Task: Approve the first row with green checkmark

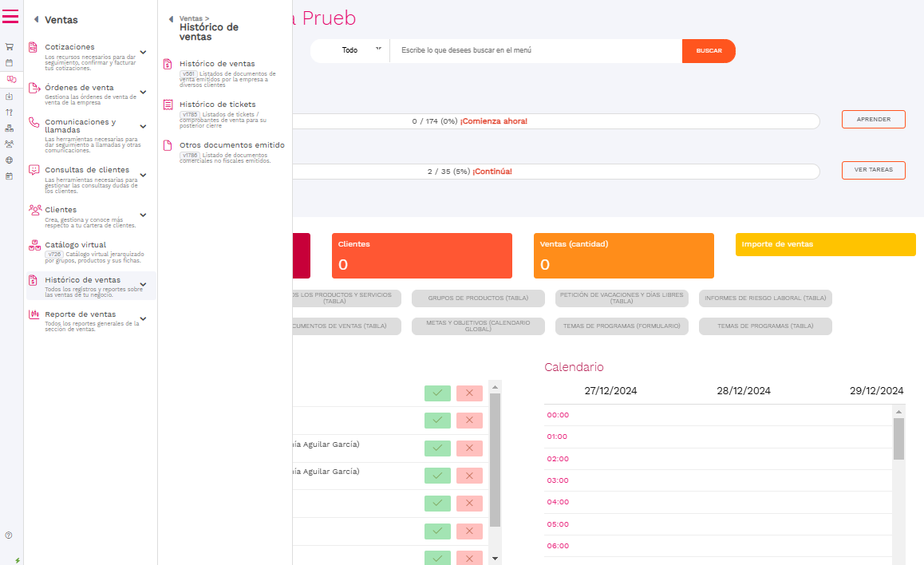Action: pyautogui.click(x=436, y=393)
